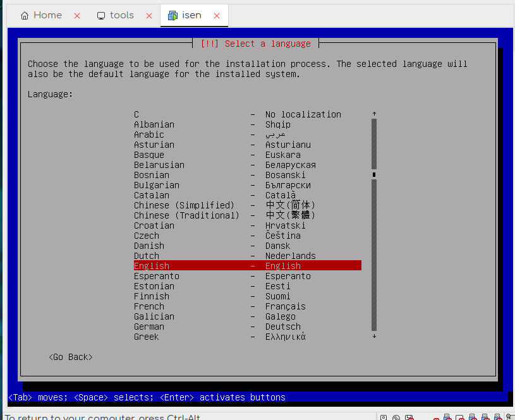Close the tools tab
Viewport: 515px width, 420px height.
click(x=149, y=16)
